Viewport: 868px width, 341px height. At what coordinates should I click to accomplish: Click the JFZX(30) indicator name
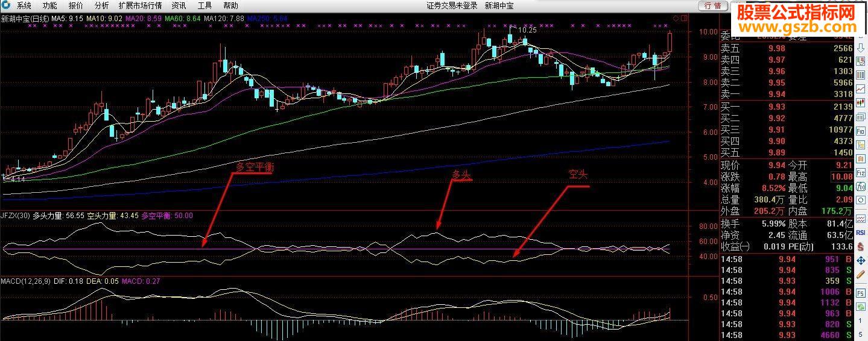16,215
